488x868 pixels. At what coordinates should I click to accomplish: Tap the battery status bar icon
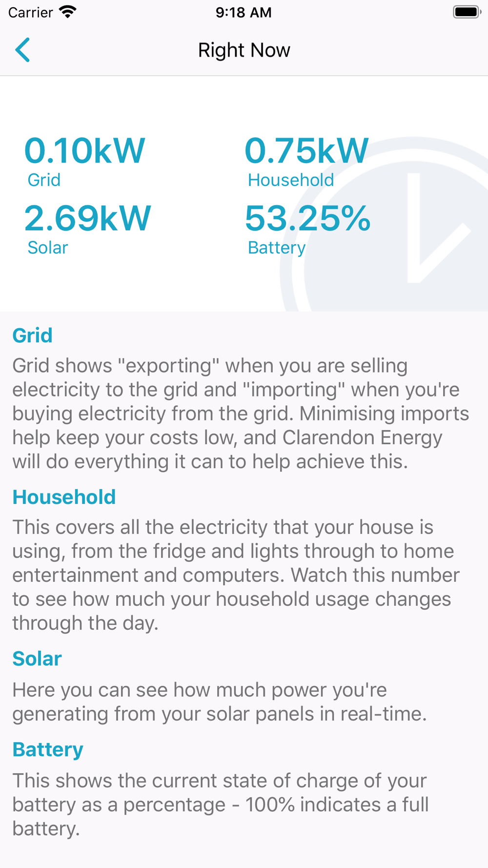coord(467,12)
